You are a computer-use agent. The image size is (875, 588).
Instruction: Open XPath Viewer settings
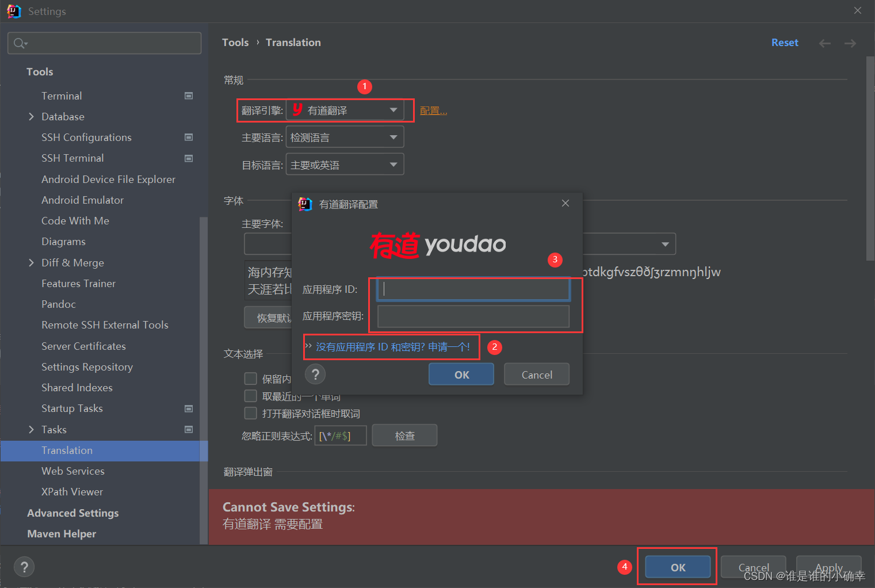pyautogui.click(x=72, y=492)
